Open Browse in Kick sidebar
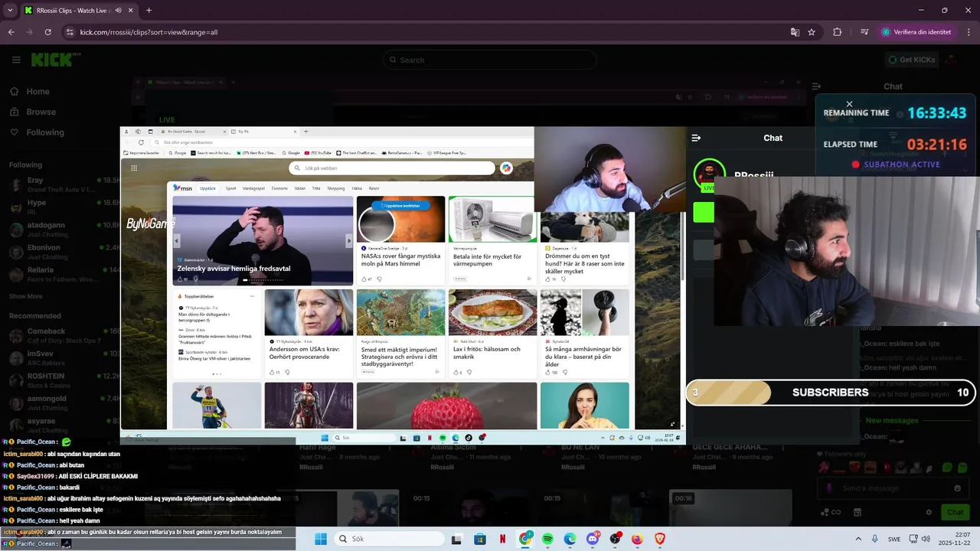Image resolution: width=980 pixels, height=551 pixels. 32,112
